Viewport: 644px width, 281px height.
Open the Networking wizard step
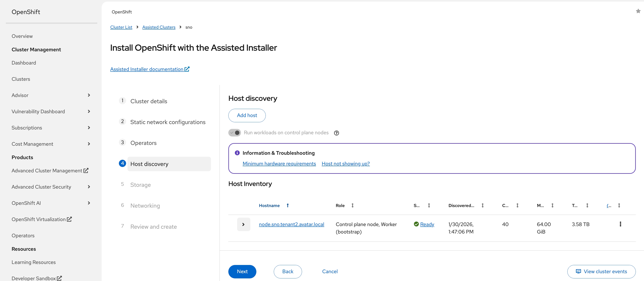point(145,206)
